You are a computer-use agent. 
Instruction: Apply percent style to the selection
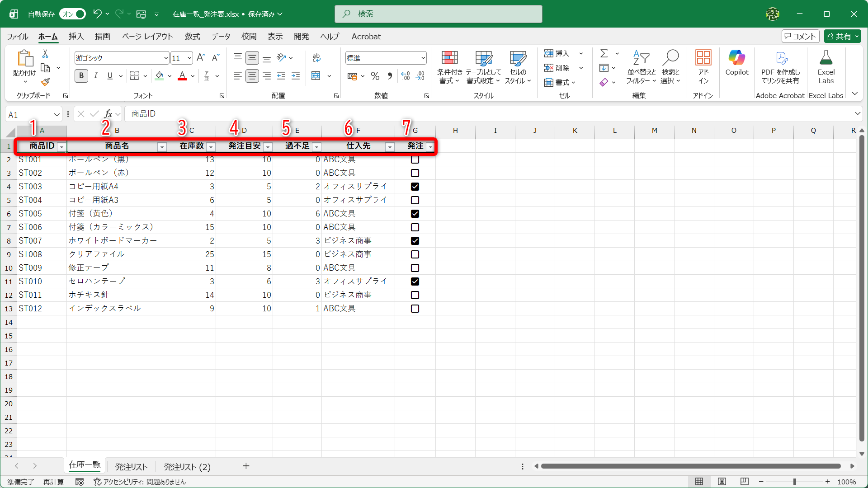click(375, 76)
